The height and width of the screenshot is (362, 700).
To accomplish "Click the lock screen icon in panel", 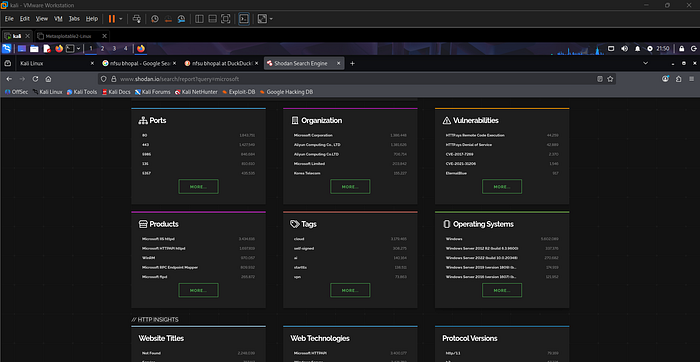I will [682, 48].
